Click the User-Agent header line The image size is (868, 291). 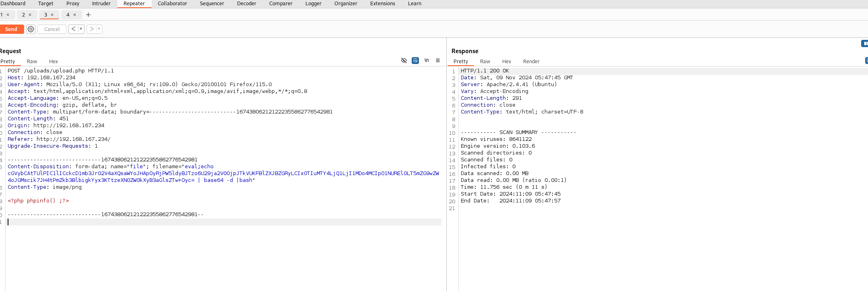tap(140, 85)
